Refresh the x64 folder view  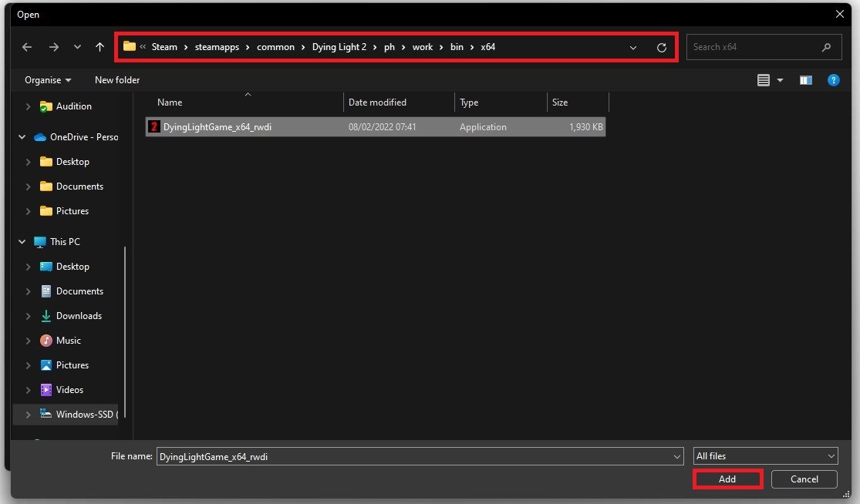click(x=662, y=48)
